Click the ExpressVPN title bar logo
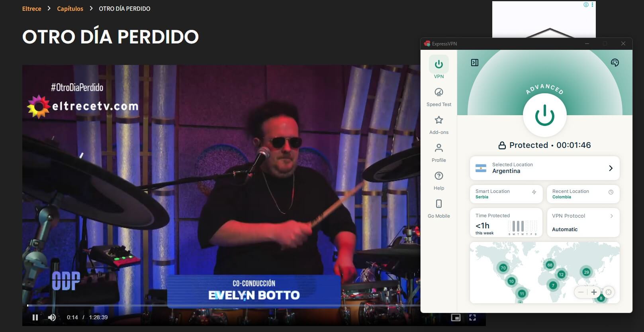 [x=427, y=43]
